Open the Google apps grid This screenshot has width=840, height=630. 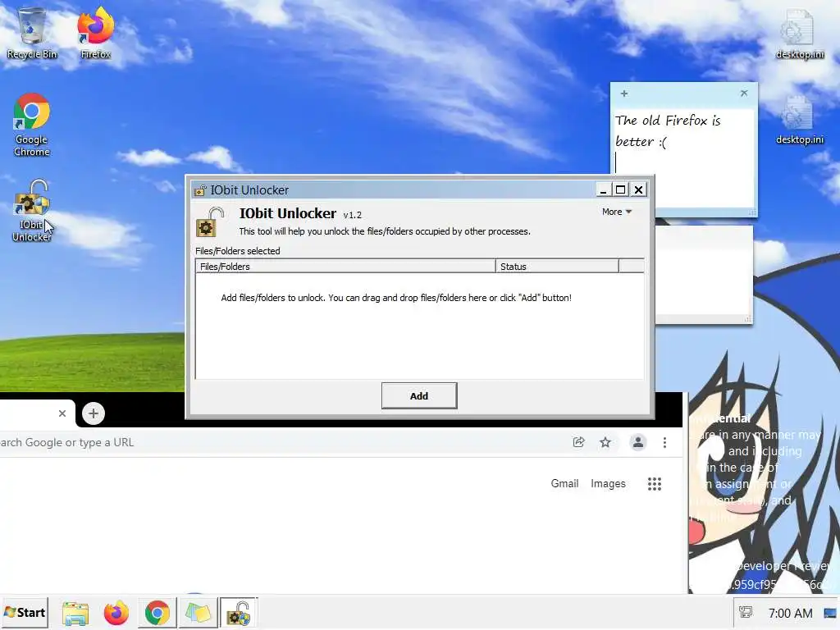click(654, 484)
